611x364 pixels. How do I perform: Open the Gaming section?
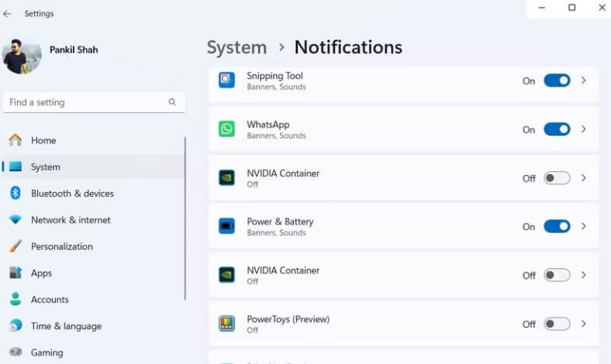click(93, 352)
